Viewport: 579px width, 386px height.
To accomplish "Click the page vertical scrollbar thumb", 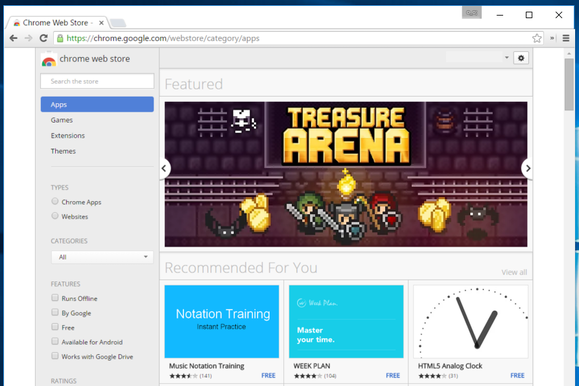I will click(569, 85).
